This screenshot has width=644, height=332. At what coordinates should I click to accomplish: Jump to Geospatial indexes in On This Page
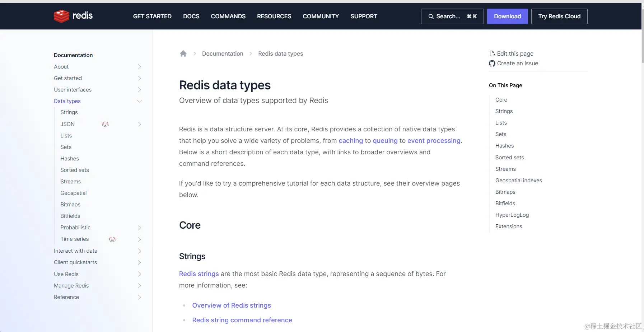[519, 181]
